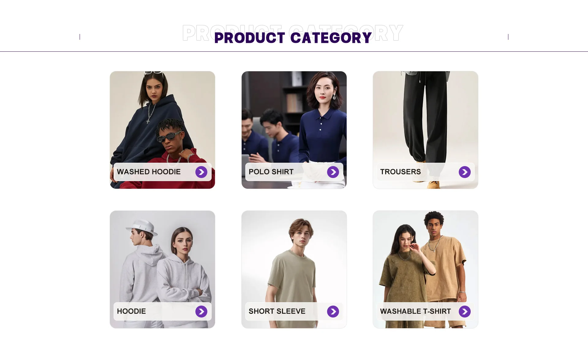Select the Polo Shirt label text

click(271, 172)
